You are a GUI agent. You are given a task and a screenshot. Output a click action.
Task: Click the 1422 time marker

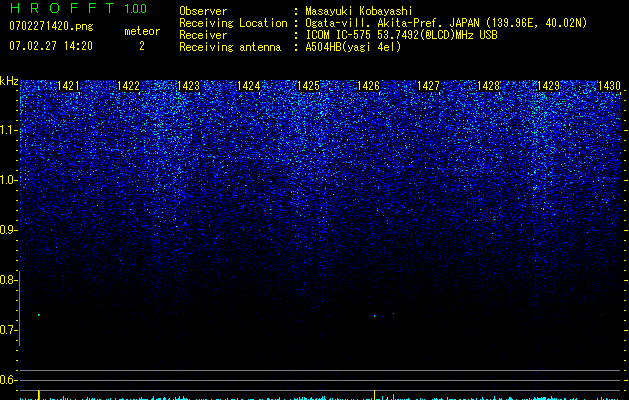coord(128,85)
